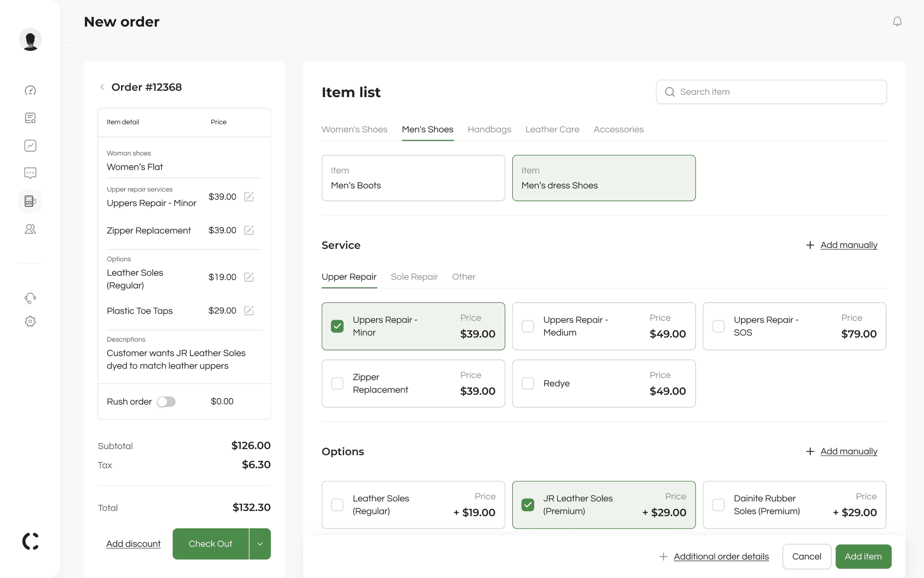Go back using Order #12368 chevron

pos(102,87)
